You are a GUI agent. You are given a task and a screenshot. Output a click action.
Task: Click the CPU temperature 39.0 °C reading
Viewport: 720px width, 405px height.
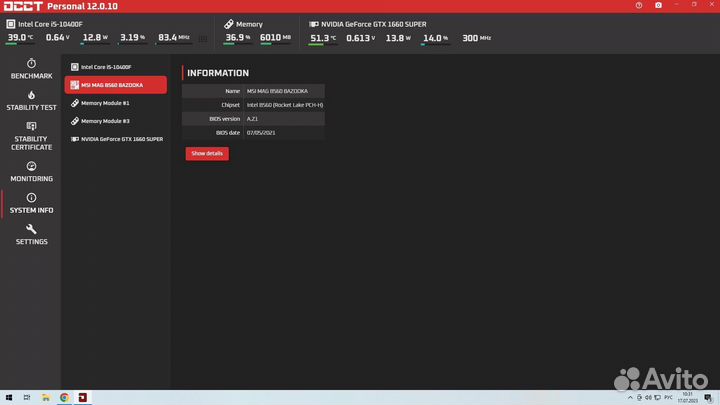tap(20, 38)
